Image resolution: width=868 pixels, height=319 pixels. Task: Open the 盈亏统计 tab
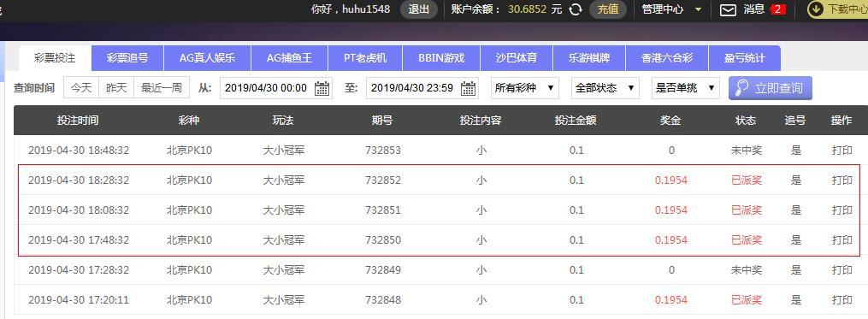pyautogui.click(x=745, y=58)
